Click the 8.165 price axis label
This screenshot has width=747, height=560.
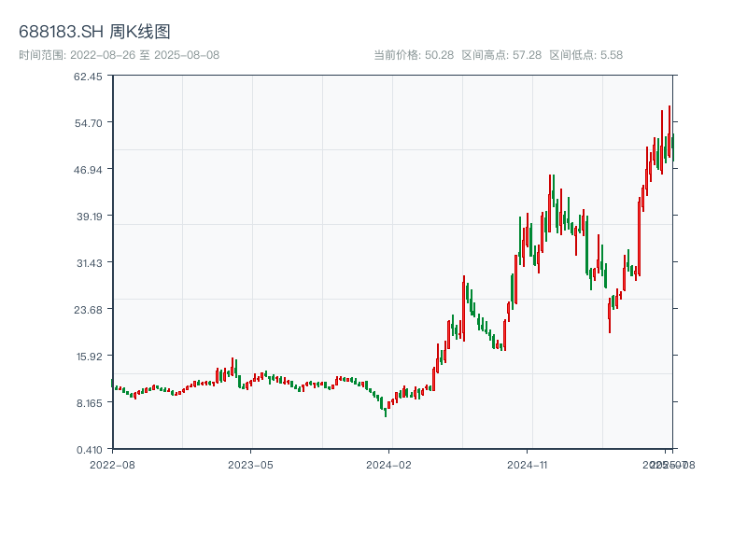coord(88,403)
